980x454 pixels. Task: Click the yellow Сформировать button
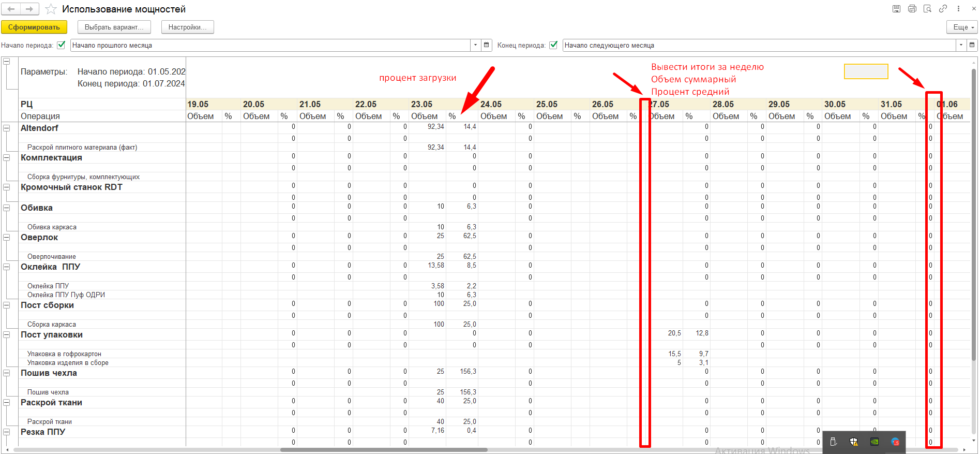tap(34, 27)
